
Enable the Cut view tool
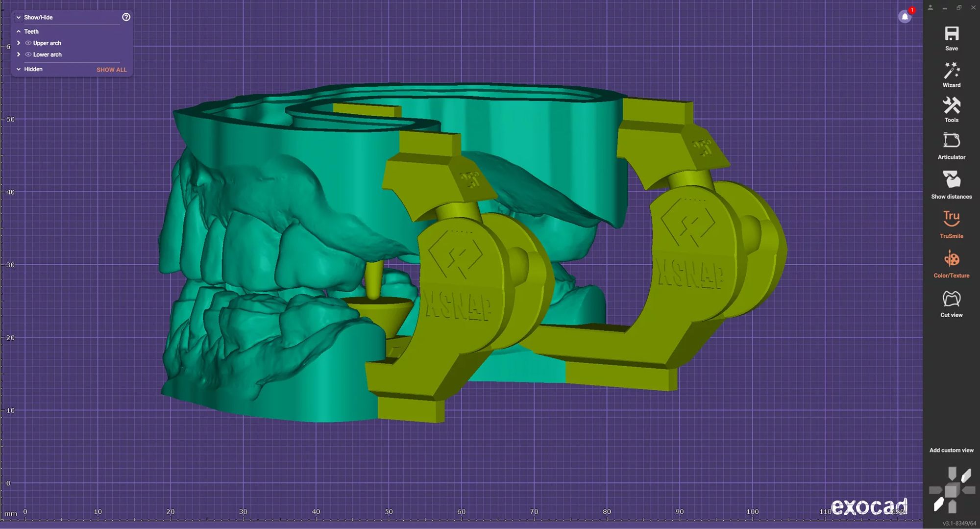tap(952, 304)
